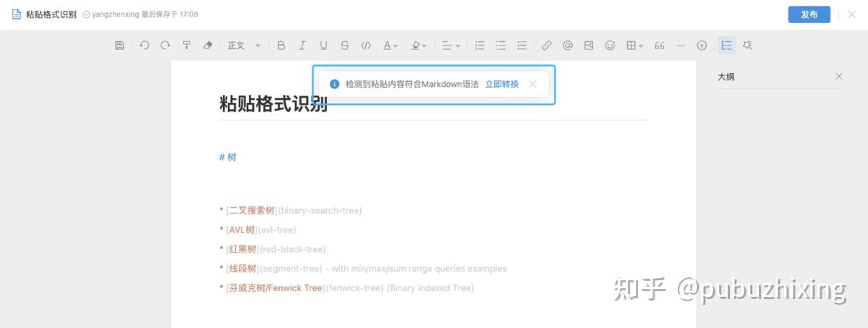
Task: Redo the last action
Action: (x=165, y=46)
